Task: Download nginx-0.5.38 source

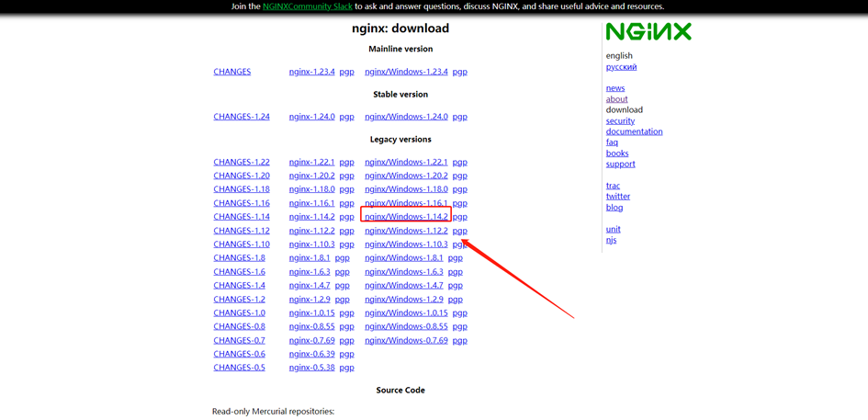Action: point(311,368)
